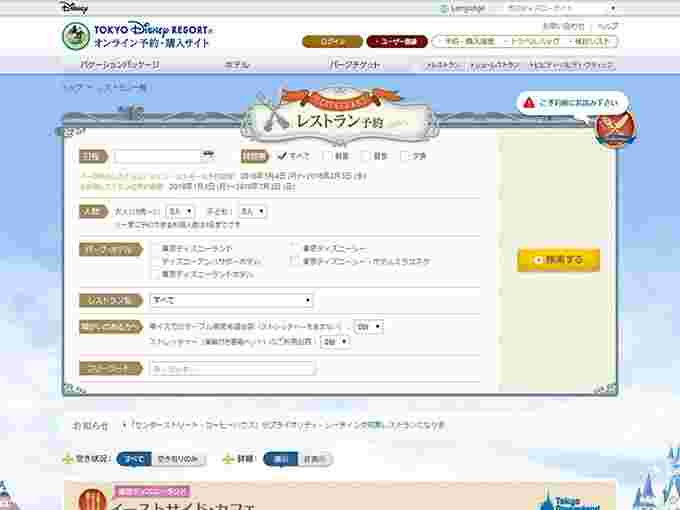Open the second-to-last navigation tab
Viewport: 680px width, 510px height.
[494, 65]
